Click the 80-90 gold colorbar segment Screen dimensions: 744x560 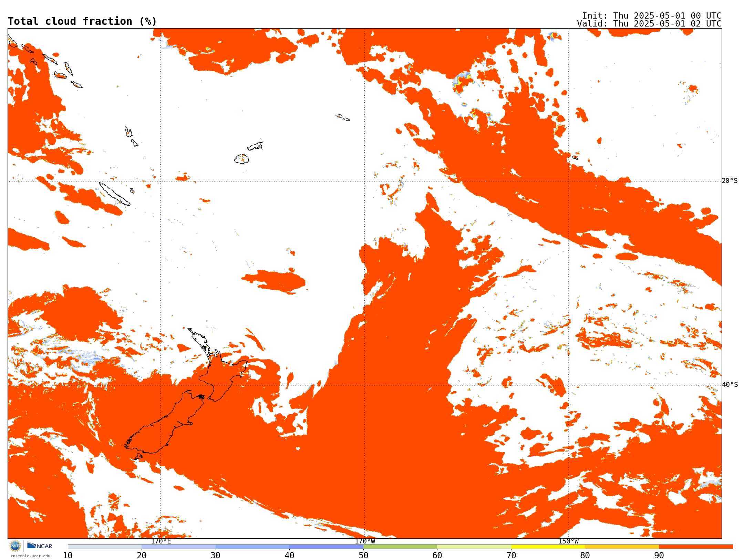click(622, 547)
